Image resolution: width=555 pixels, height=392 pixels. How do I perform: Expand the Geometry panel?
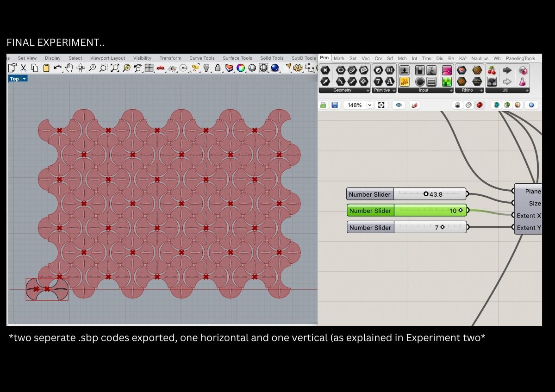coord(368,91)
